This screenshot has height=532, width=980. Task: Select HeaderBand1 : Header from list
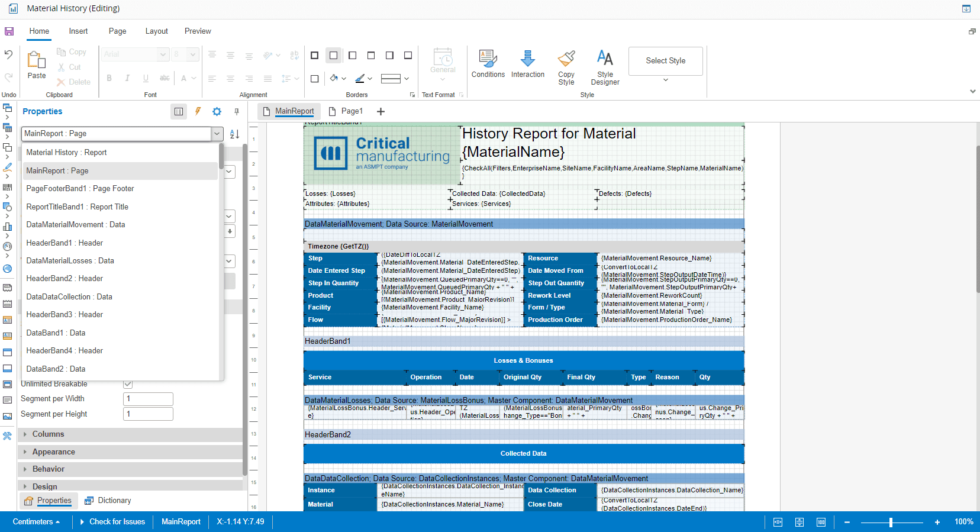tap(65, 243)
